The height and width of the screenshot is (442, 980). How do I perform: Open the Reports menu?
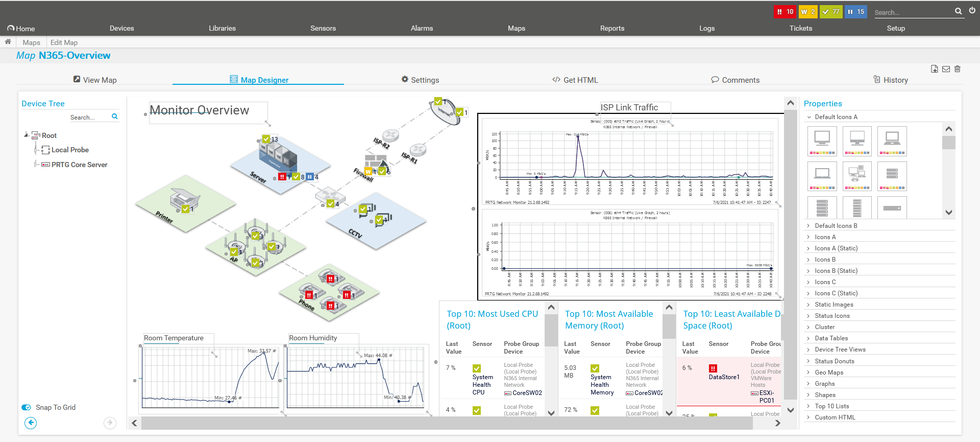click(x=612, y=28)
